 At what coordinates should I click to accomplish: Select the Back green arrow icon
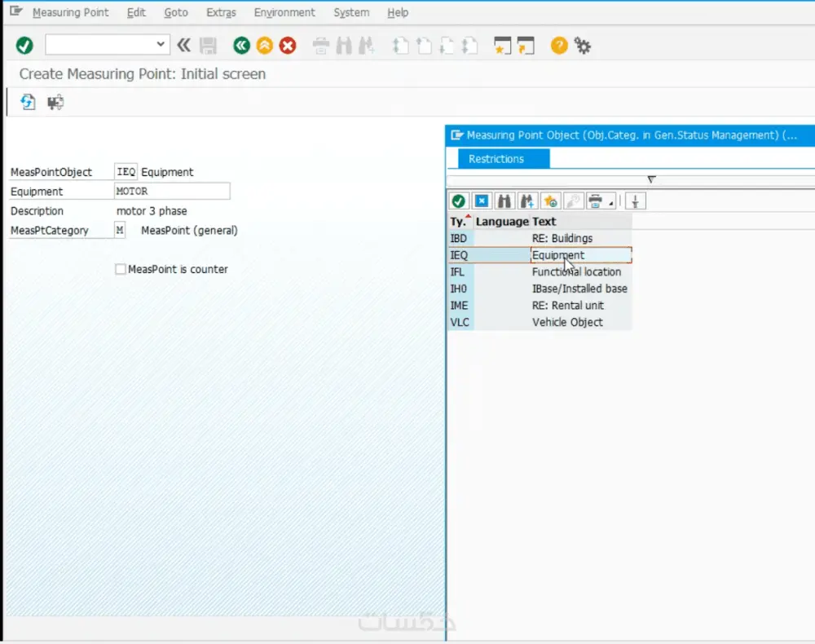[241, 45]
